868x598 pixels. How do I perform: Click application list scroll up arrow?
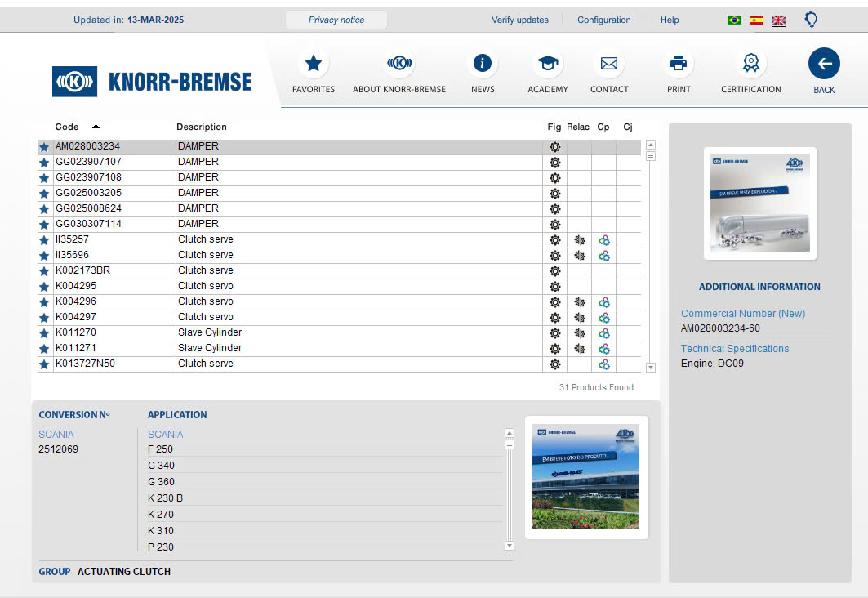point(510,433)
